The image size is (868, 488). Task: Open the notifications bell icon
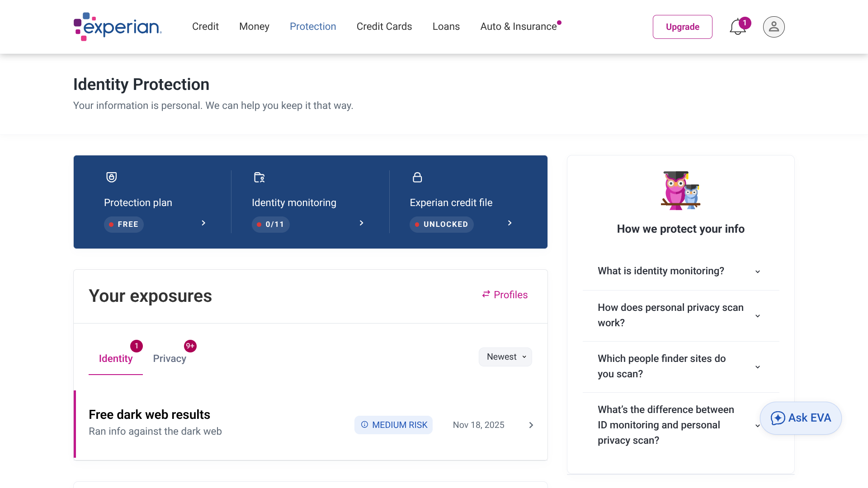[x=738, y=27]
